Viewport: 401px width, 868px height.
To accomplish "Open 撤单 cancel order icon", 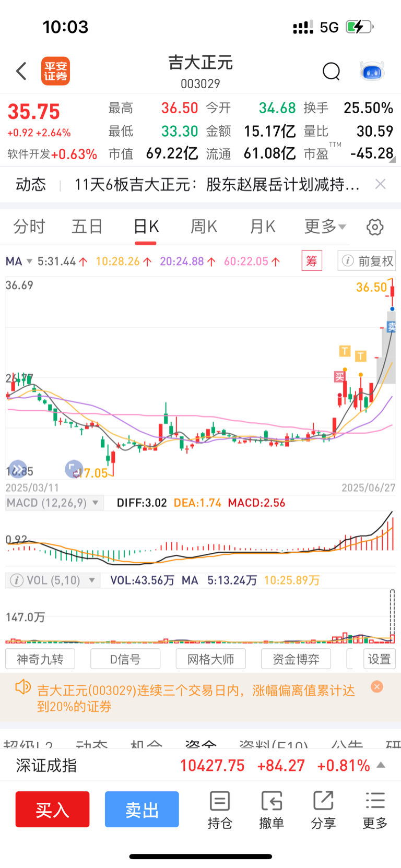I will [x=272, y=810].
